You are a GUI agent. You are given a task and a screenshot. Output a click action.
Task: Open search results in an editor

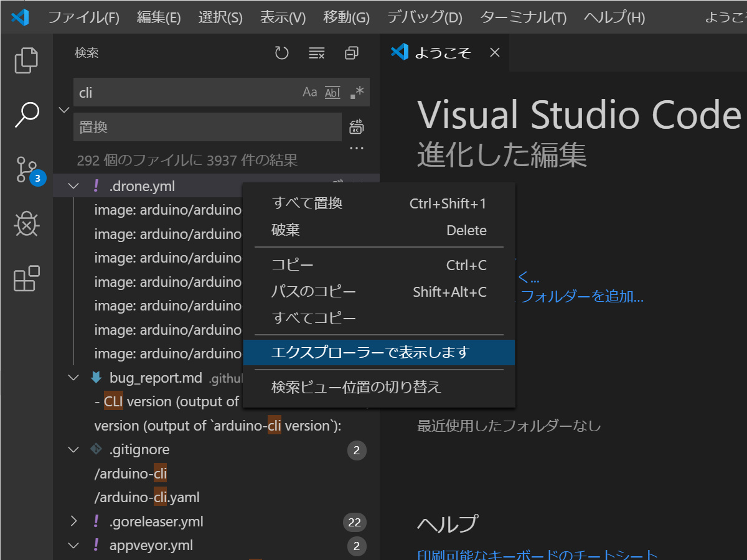pos(351,53)
